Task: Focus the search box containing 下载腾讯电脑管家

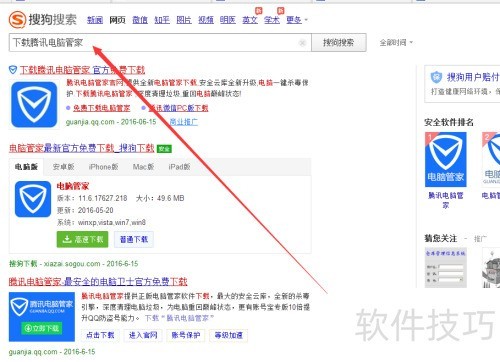Action: point(160,43)
